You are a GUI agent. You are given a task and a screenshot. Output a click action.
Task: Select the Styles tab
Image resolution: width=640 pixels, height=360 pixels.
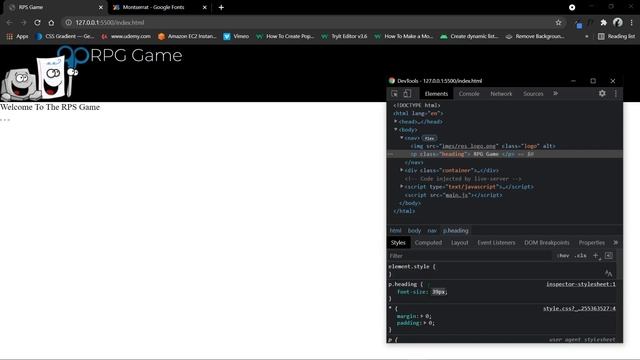pos(398,242)
